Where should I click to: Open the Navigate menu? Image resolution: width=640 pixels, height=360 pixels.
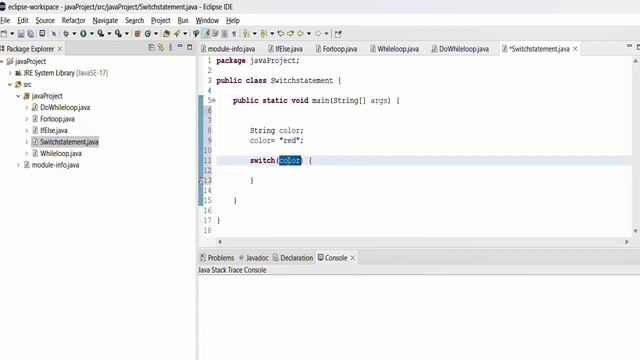105,20
